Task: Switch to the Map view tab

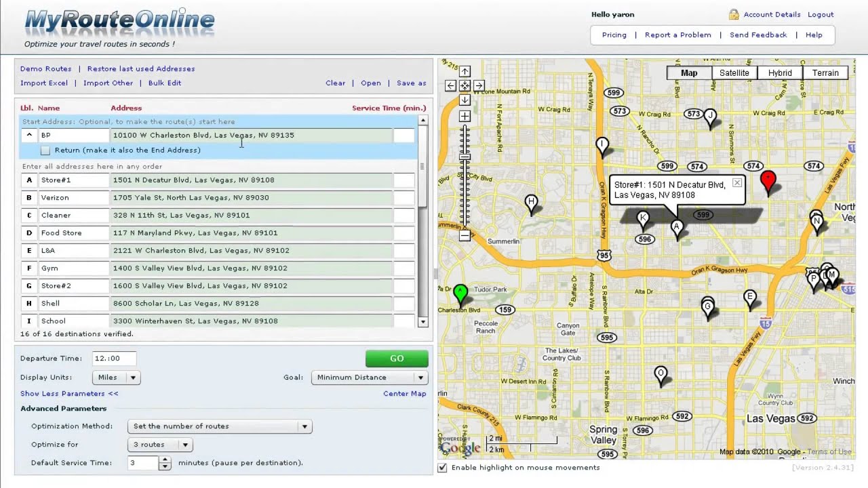Action: point(689,73)
